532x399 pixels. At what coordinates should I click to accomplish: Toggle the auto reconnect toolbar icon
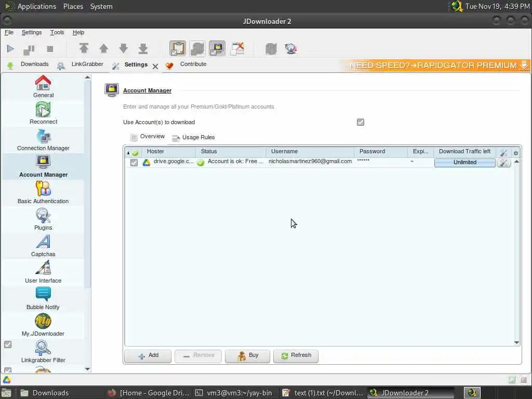(x=197, y=48)
